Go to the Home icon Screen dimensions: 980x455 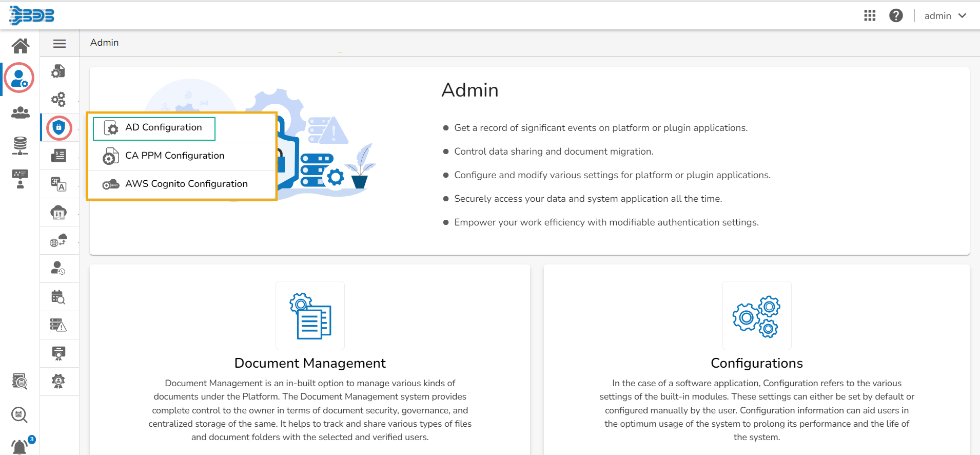21,46
